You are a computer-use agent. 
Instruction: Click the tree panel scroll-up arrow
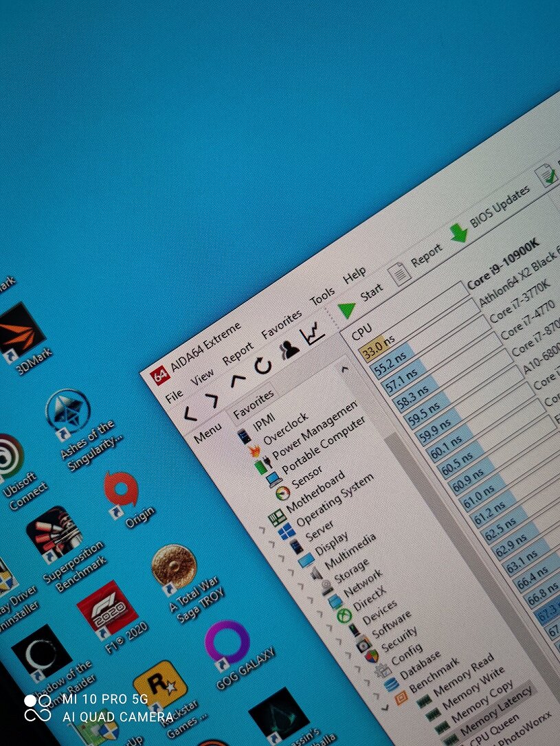tap(344, 369)
